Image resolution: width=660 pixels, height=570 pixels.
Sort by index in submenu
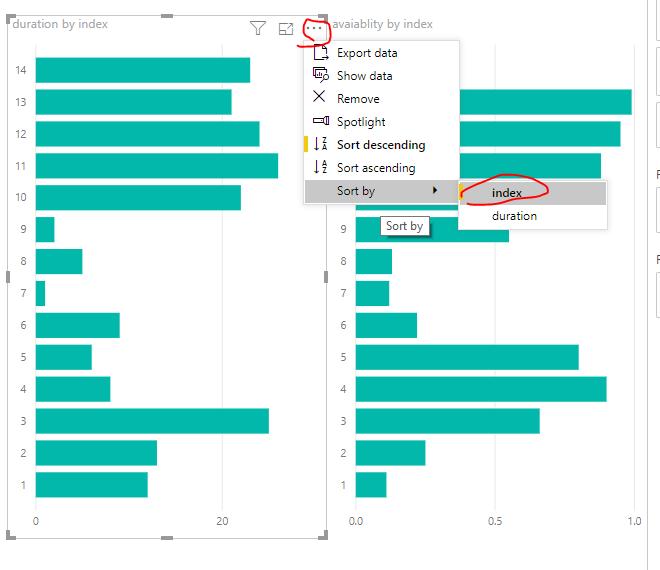533,193
